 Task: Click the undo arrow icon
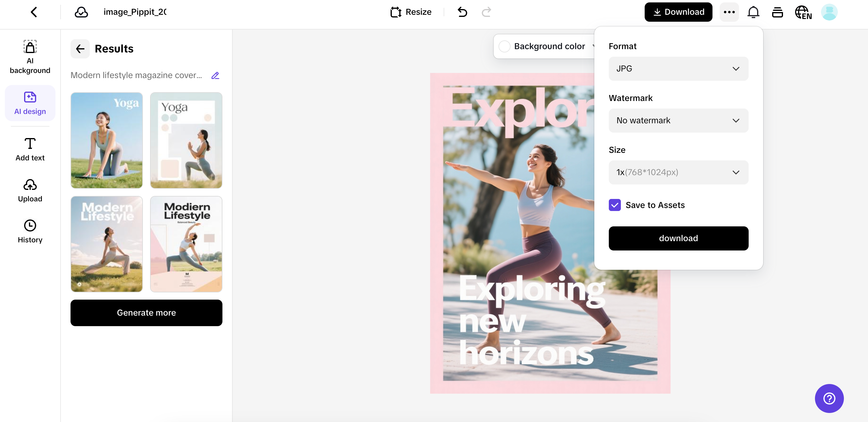pos(462,12)
